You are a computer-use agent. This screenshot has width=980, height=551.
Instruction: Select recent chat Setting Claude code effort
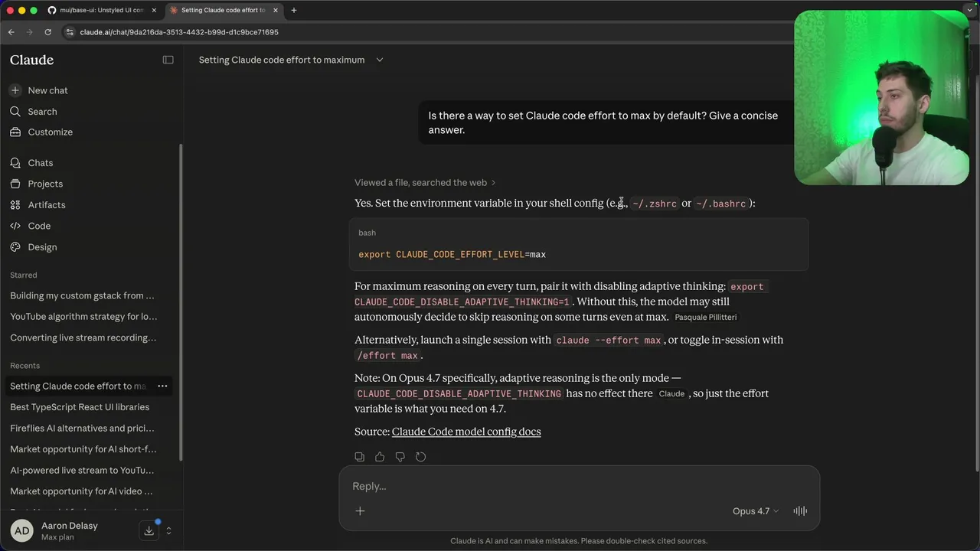coord(78,386)
